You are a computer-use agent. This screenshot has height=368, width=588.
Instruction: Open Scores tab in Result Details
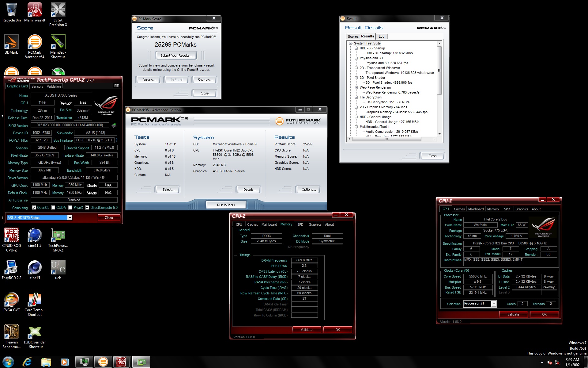coord(353,36)
